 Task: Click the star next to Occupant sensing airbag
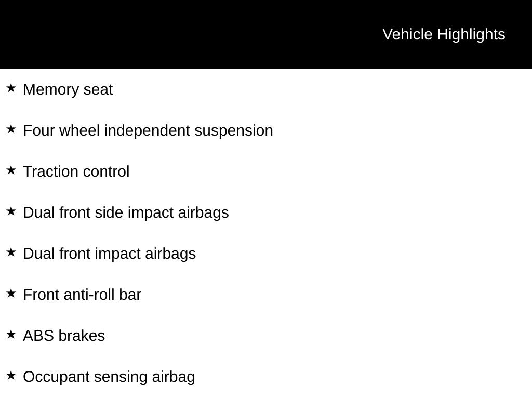pyautogui.click(x=11, y=375)
